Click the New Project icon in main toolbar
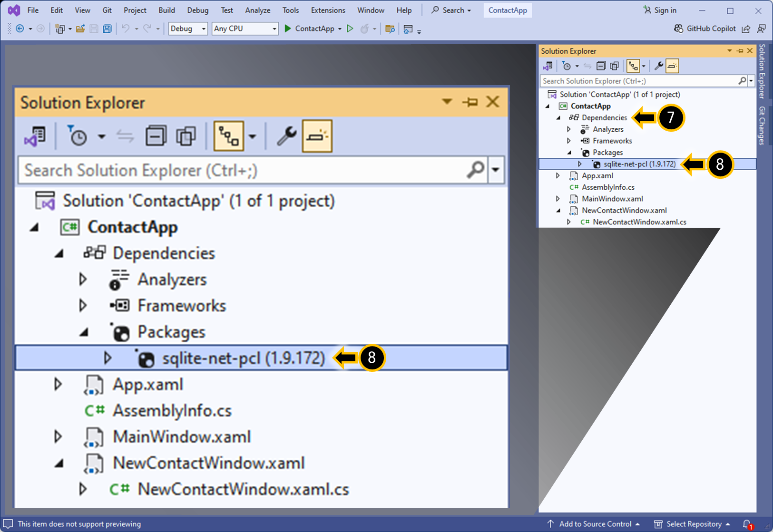773x532 pixels. point(60,29)
